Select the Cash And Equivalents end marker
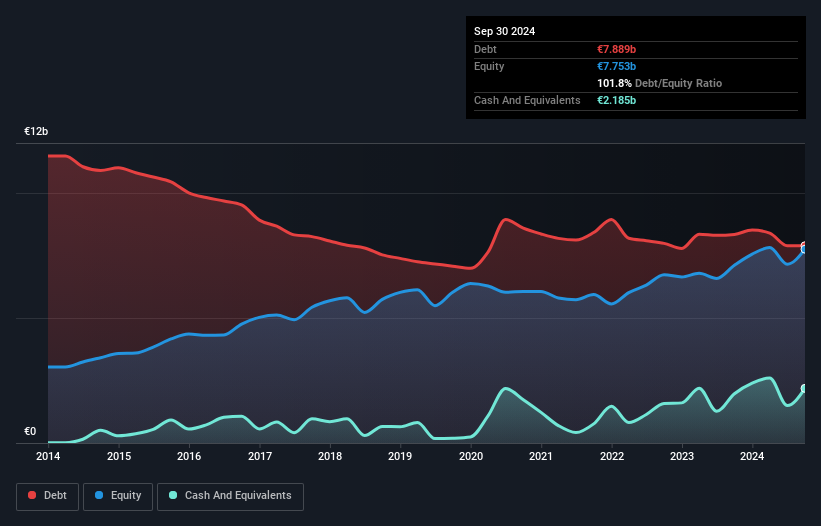 (x=805, y=388)
